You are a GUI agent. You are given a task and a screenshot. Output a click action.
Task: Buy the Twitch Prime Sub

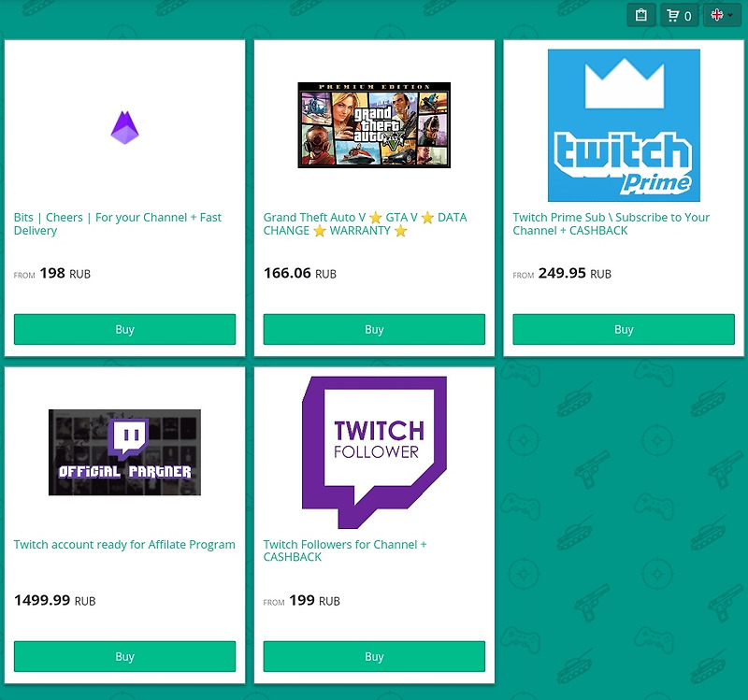(624, 329)
